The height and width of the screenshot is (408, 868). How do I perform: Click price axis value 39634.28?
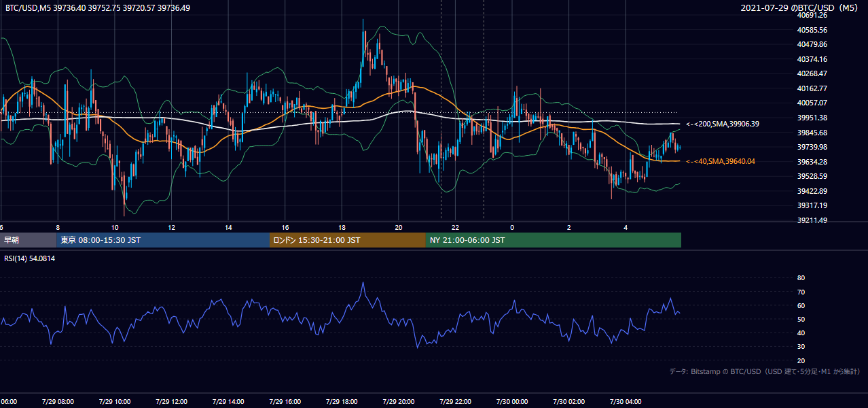pyautogui.click(x=812, y=162)
